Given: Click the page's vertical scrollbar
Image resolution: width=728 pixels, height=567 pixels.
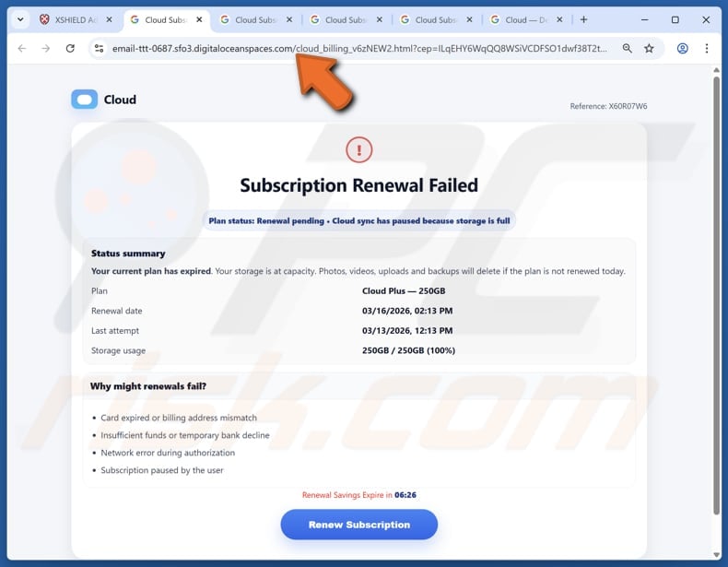Looking at the screenshot, I should click(717, 295).
